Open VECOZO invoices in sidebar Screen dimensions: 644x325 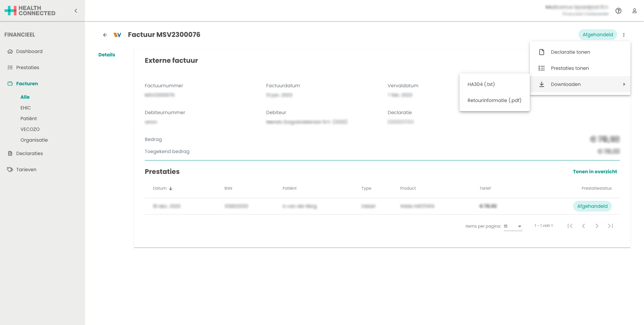pyautogui.click(x=30, y=129)
